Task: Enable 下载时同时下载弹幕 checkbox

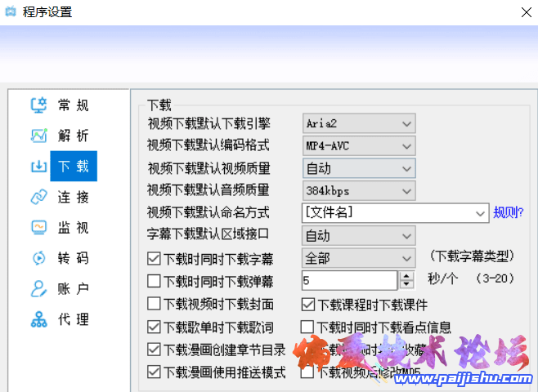Action: [154, 282]
